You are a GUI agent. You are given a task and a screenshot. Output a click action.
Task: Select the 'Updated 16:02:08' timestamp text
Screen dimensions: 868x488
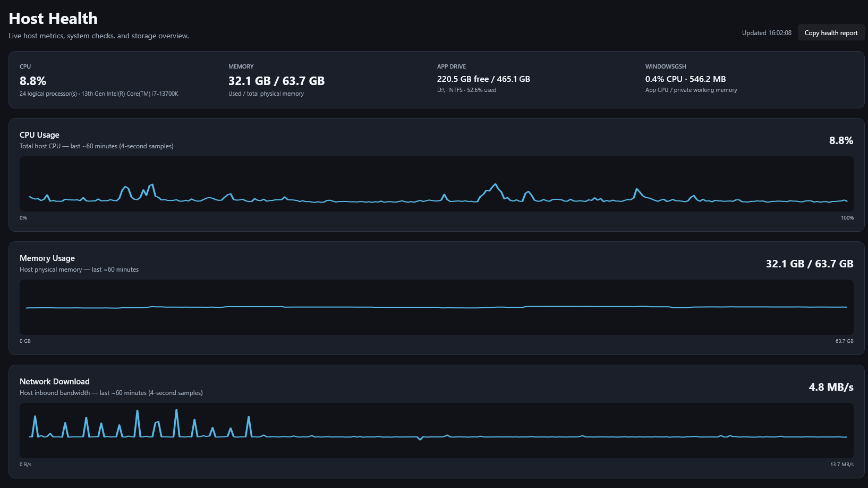pyautogui.click(x=767, y=33)
